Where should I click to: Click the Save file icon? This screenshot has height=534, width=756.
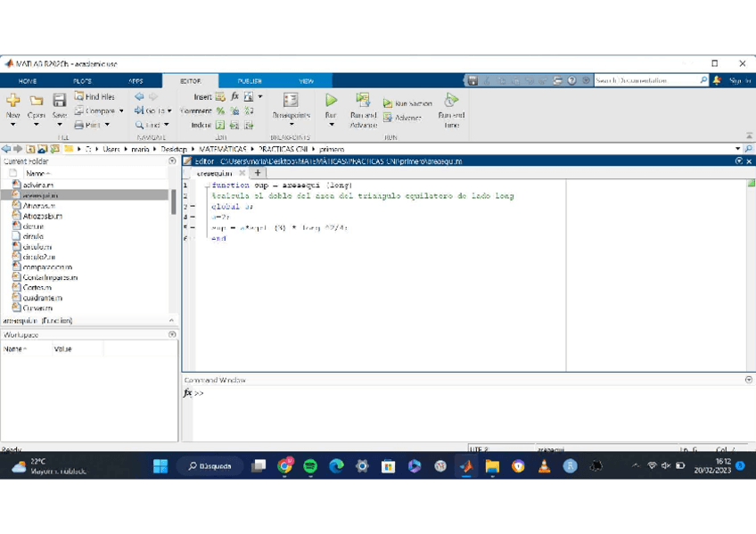59,102
